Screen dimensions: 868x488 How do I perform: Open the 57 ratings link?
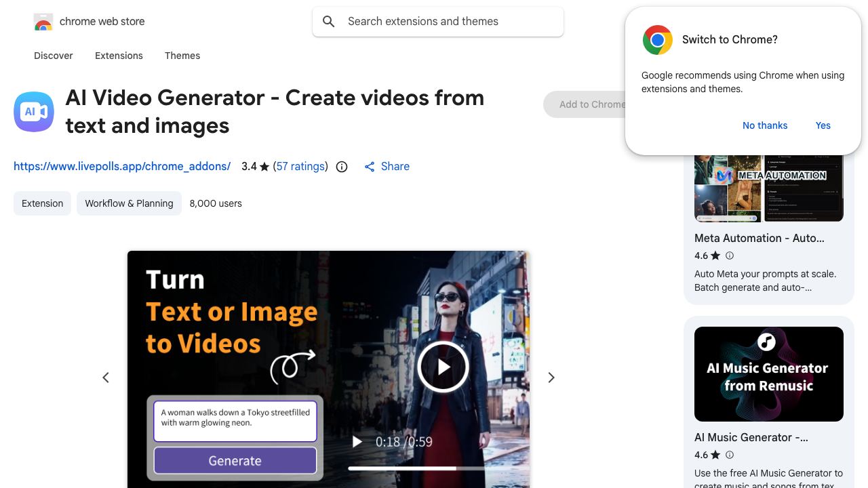pyautogui.click(x=300, y=166)
